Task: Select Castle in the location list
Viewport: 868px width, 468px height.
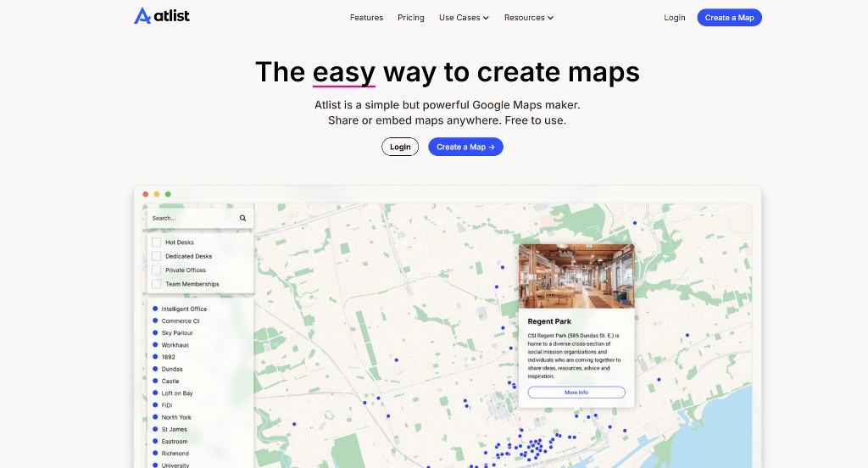Action: (x=165, y=381)
